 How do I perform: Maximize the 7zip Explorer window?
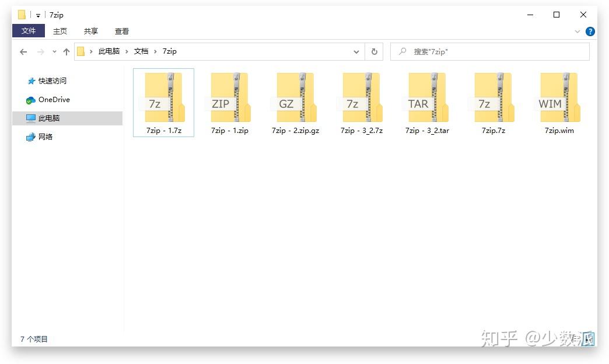[556, 15]
